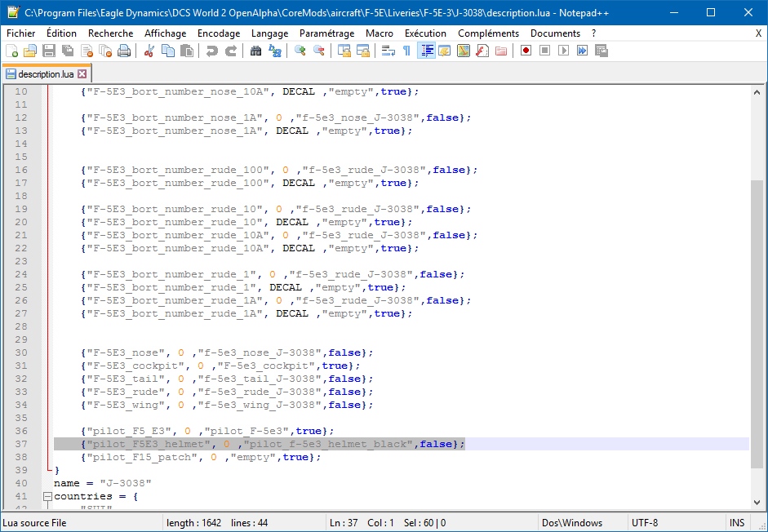This screenshot has width=768, height=532.
Task: Click the "Lua source File" status text
Action: pyautogui.click(x=34, y=523)
